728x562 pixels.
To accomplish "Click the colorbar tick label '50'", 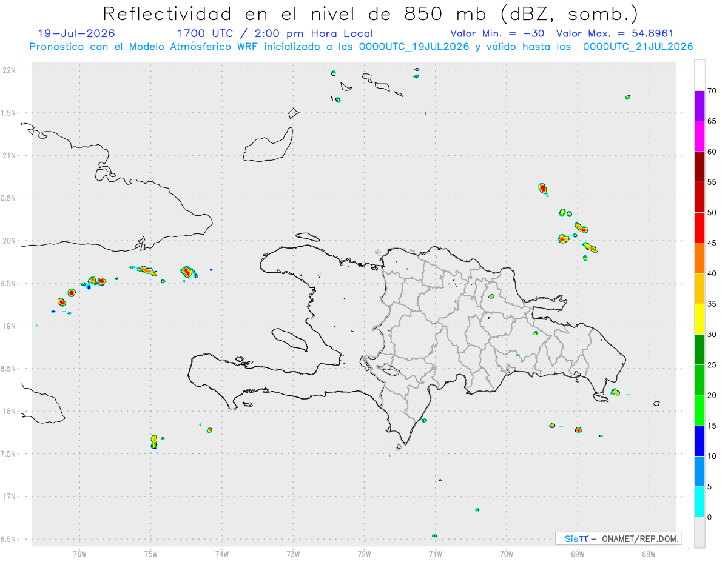I will pyautogui.click(x=712, y=213).
